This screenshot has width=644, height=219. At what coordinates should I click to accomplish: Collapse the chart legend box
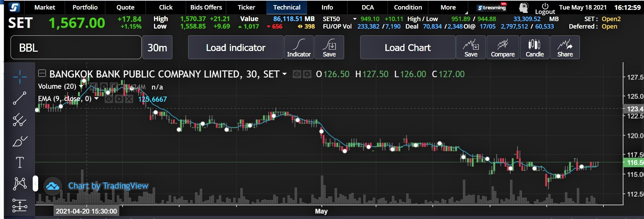point(42,73)
